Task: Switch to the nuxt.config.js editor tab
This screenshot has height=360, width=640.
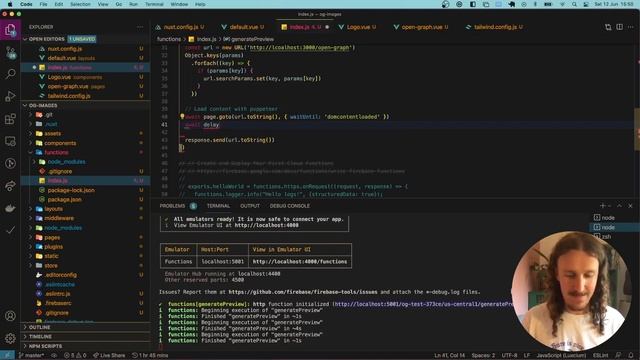Action: (x=180, y=27)
